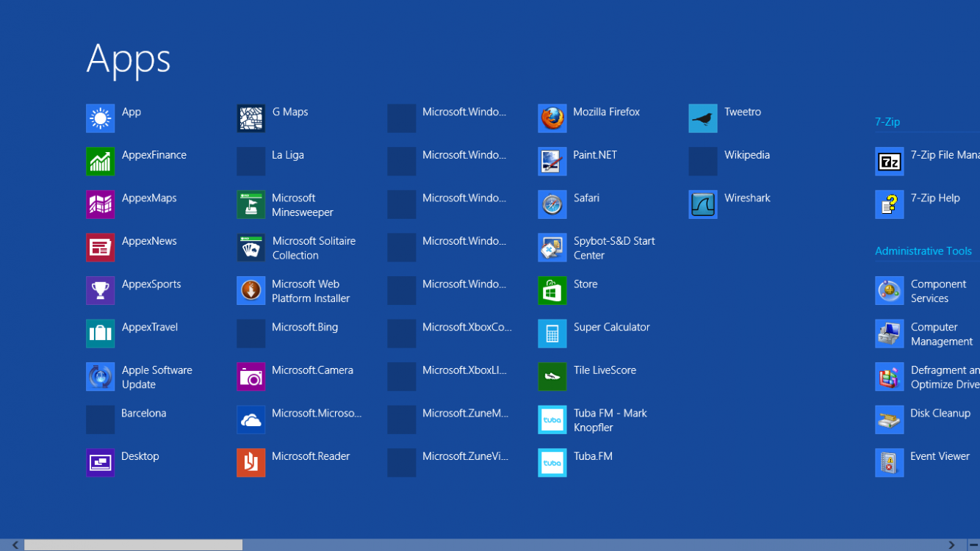
Task: Launch Super Calculator icon
Action: pos(552,334)
